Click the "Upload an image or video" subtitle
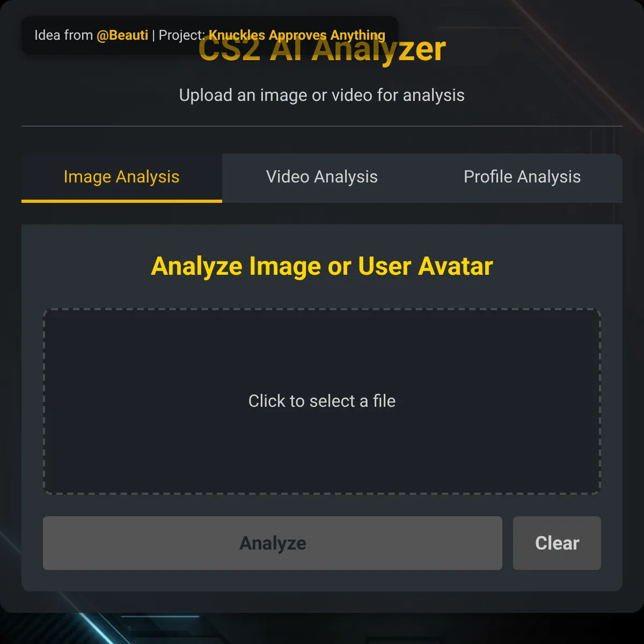 322,96
